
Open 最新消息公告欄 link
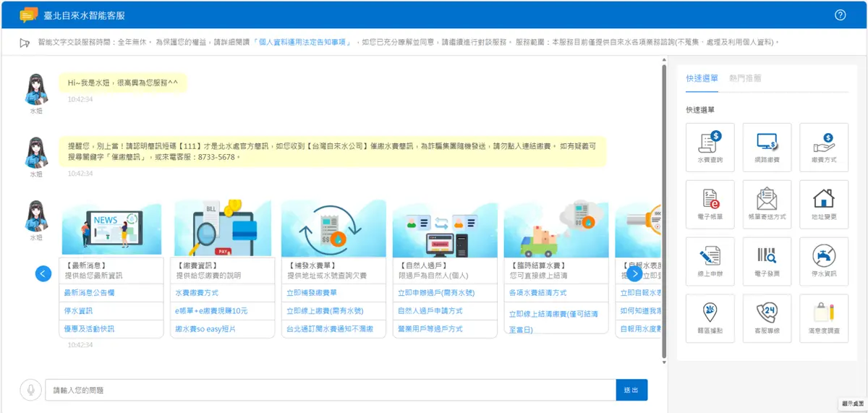tap(89, 293)
